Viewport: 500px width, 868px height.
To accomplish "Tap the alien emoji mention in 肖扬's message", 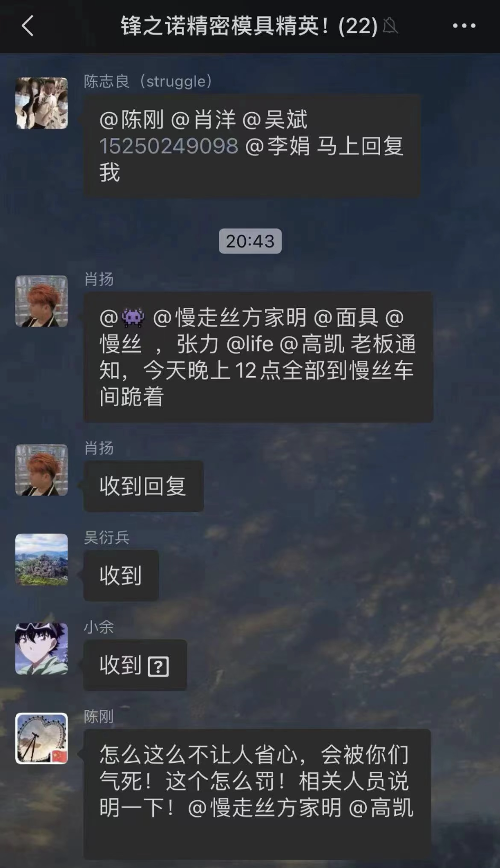I will (133, 317).
